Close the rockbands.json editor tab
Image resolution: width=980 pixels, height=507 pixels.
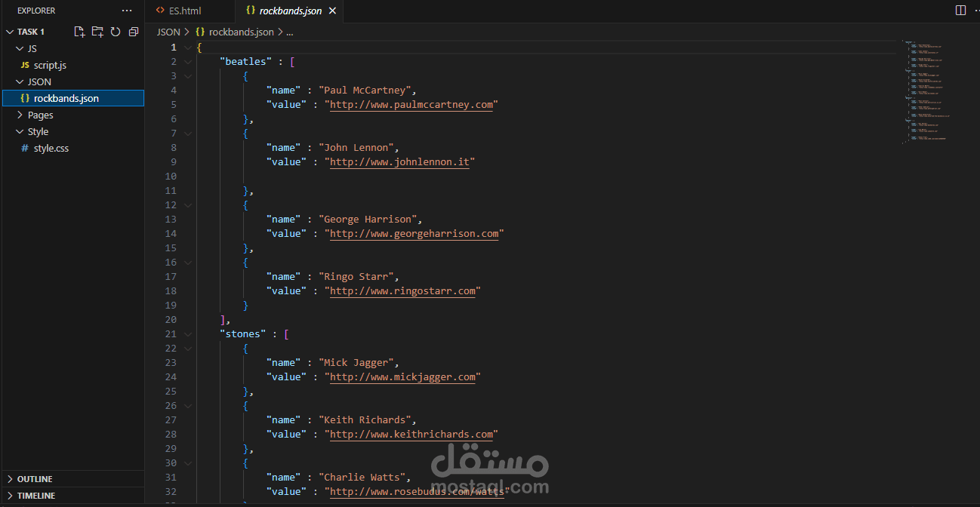(x=332, y=11)
